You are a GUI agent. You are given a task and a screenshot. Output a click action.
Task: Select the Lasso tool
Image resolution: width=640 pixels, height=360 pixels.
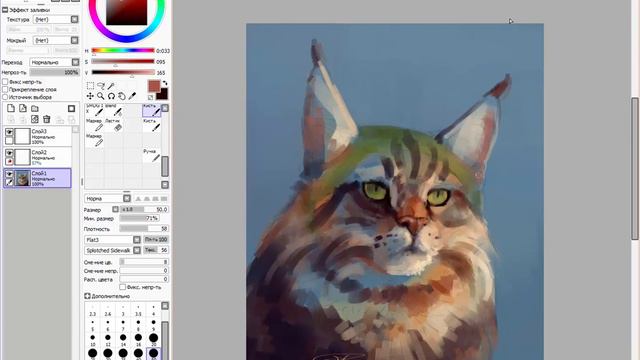(101, 86)
